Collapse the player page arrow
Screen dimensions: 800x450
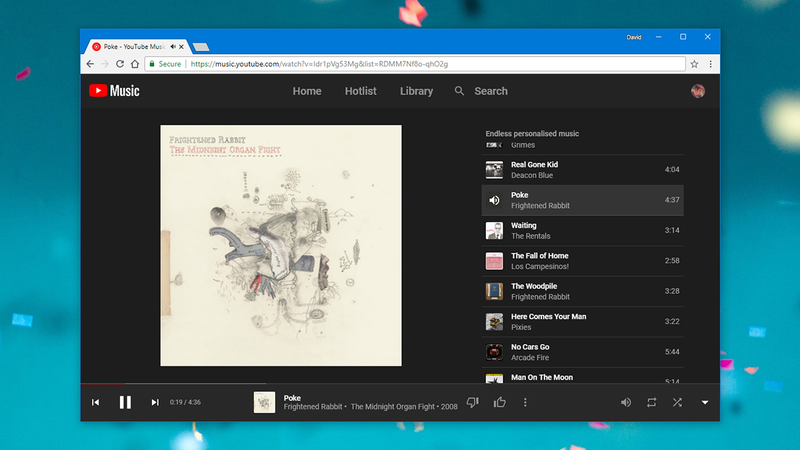click(705, 403)
